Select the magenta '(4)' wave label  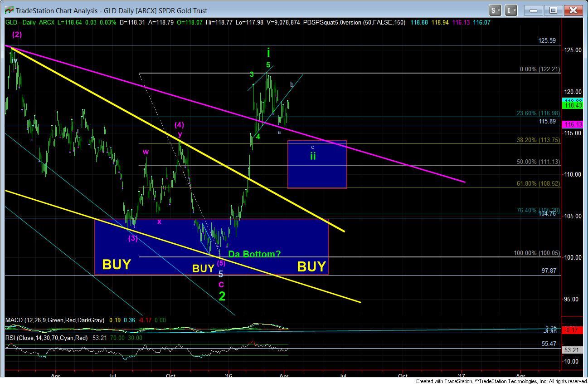coord(180,125)
